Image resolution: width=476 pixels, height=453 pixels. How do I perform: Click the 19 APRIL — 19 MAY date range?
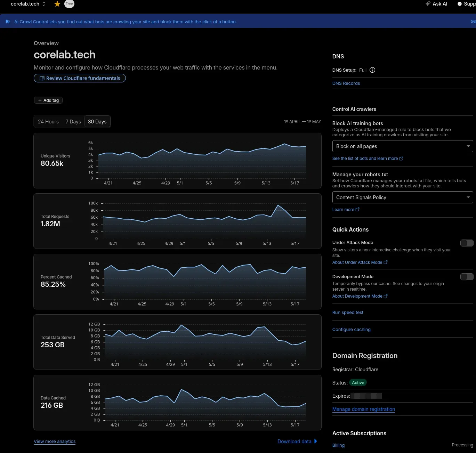302,122
